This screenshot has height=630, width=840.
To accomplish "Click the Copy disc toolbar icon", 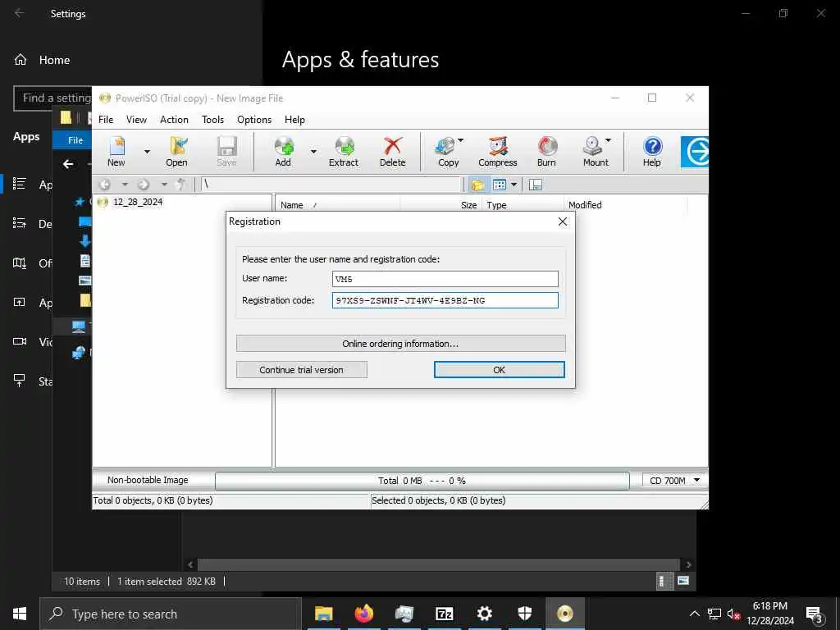I will click(446, 152).
